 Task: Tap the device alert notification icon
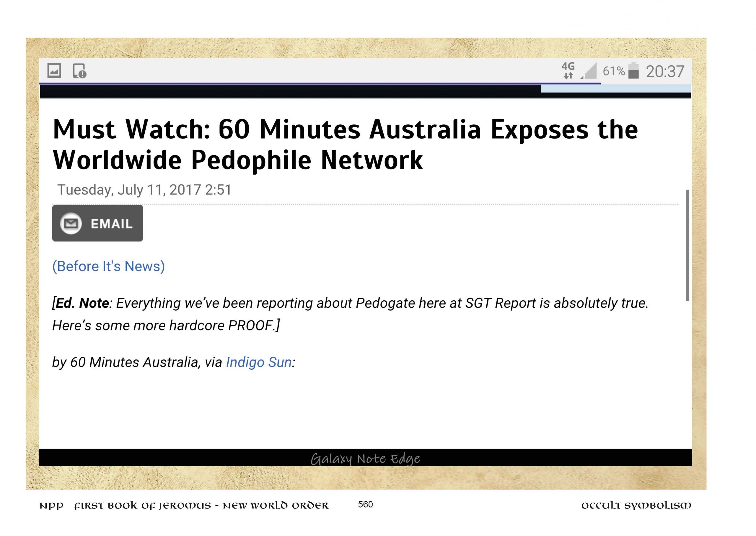[x=79, y=71]
